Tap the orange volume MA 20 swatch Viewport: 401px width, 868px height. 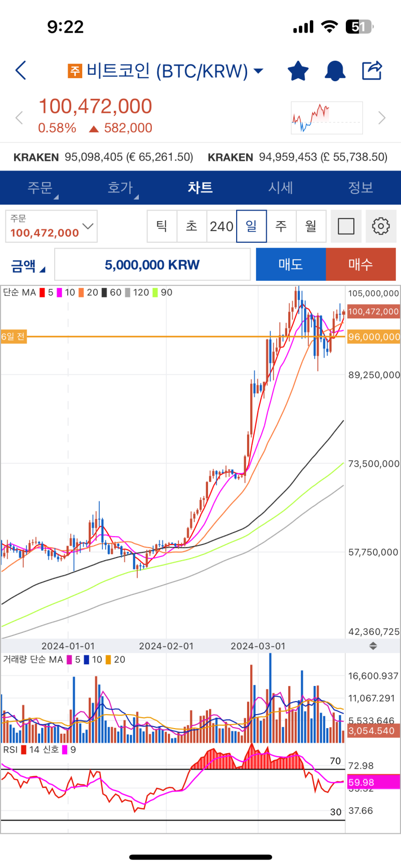pyautogui.click(x=108, y=659)
